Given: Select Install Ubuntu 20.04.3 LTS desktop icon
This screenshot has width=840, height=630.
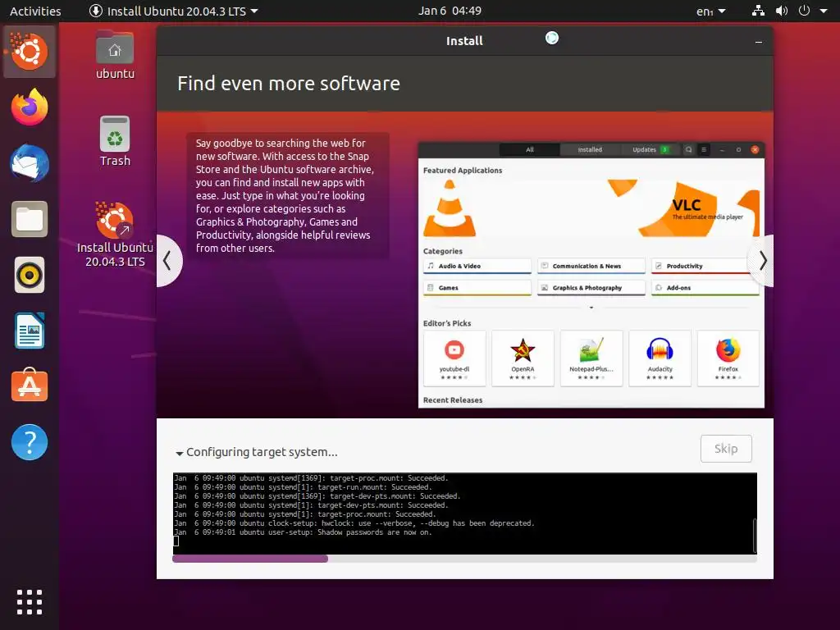Looking at the screenshot, I should 115,235.
